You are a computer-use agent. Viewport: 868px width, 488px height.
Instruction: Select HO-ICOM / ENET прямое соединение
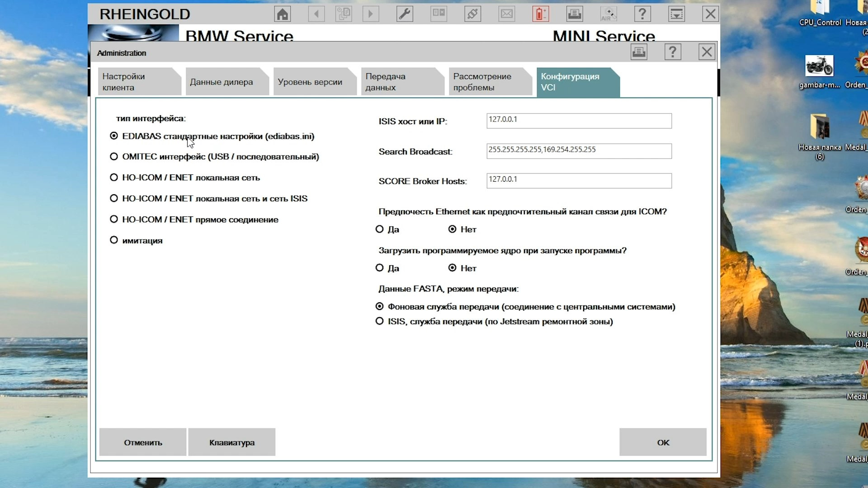[114, 219]
